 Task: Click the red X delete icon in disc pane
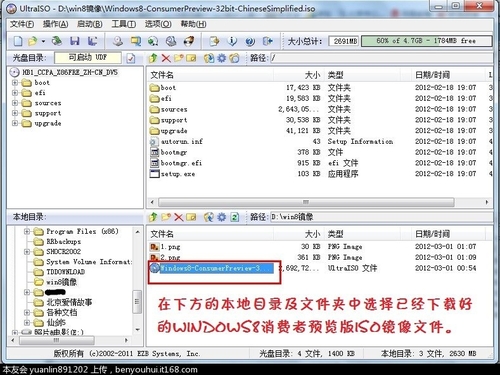coord(166,58)
